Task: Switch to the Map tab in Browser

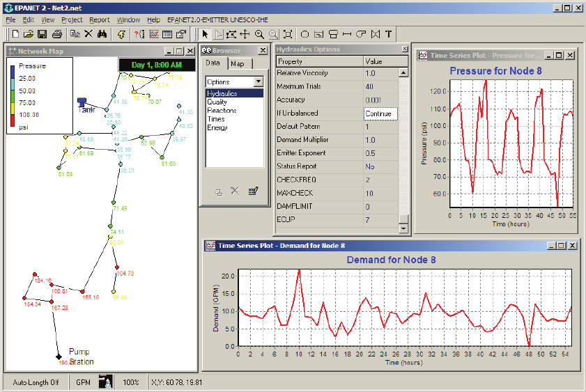Action: pyautogui.click(x=238, y=63)
